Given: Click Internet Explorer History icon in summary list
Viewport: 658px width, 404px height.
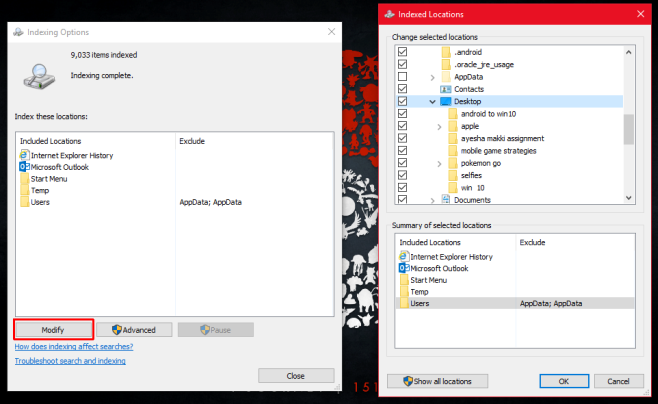Looking at the screenshot, I should tap(404, 256).
